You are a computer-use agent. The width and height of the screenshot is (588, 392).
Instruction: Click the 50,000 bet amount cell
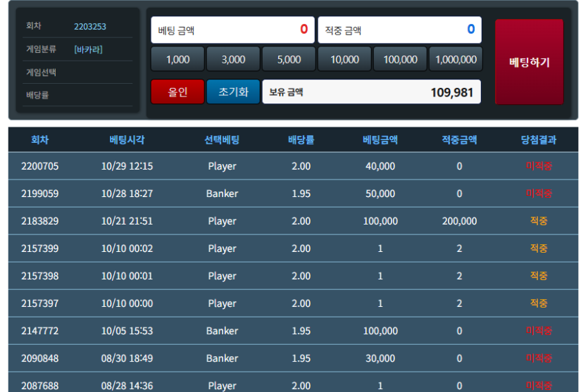[380, 194]
